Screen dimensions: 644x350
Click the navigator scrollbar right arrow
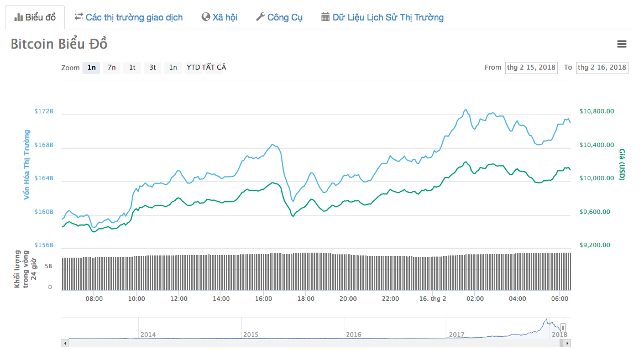point(567,343)
